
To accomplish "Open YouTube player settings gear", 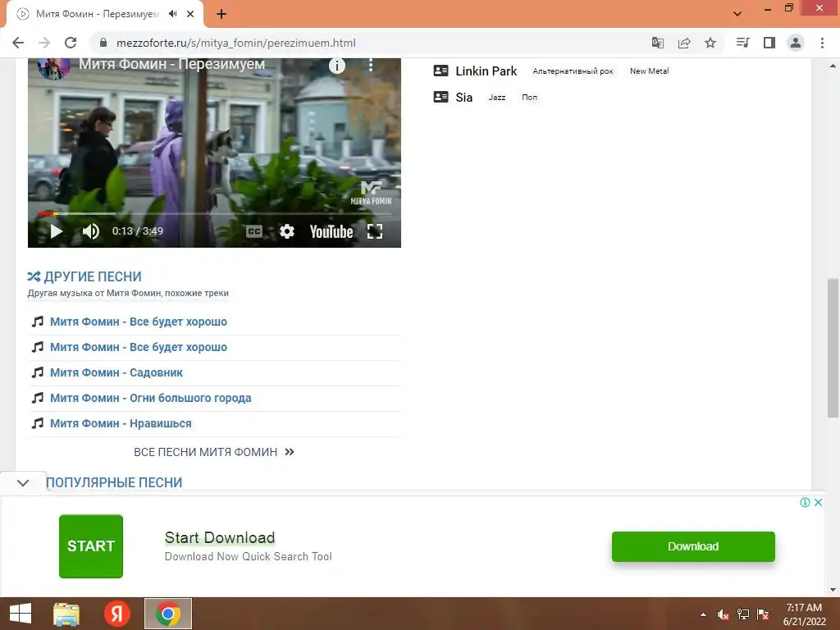I will (287, 231).
